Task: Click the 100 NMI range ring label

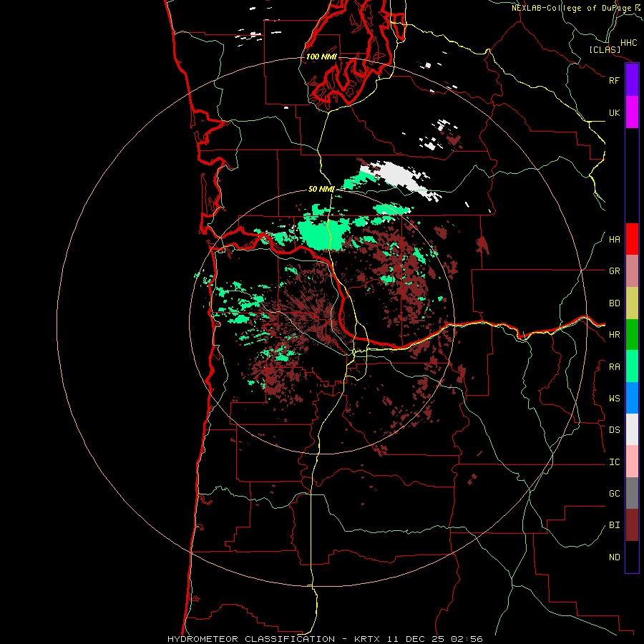Action: (321, 57)
